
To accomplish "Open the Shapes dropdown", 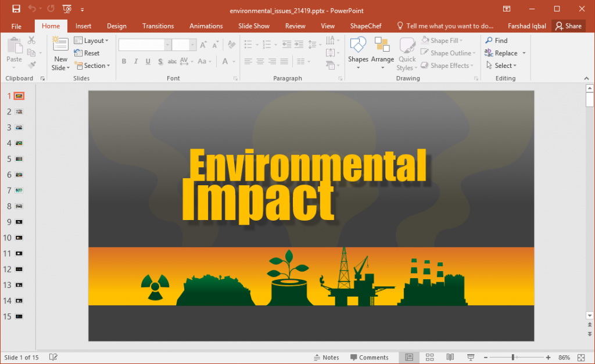I will point(358,53).
